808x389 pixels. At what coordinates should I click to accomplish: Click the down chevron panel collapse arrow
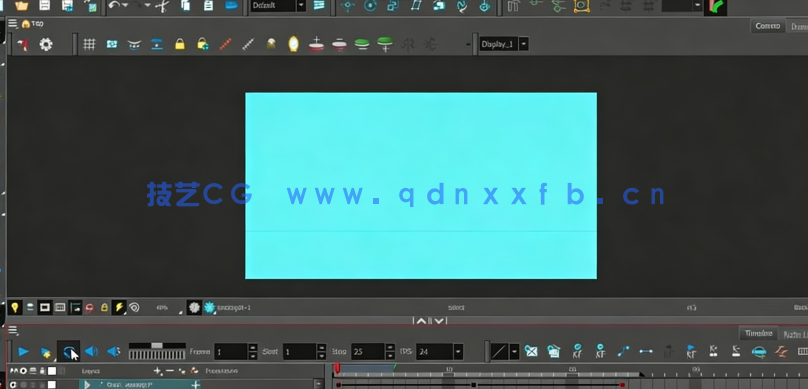tap(439, 321)
